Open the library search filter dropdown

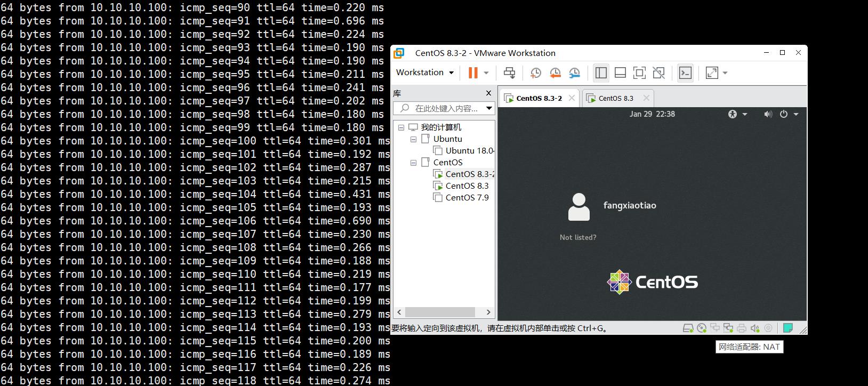tap(489, 108)
